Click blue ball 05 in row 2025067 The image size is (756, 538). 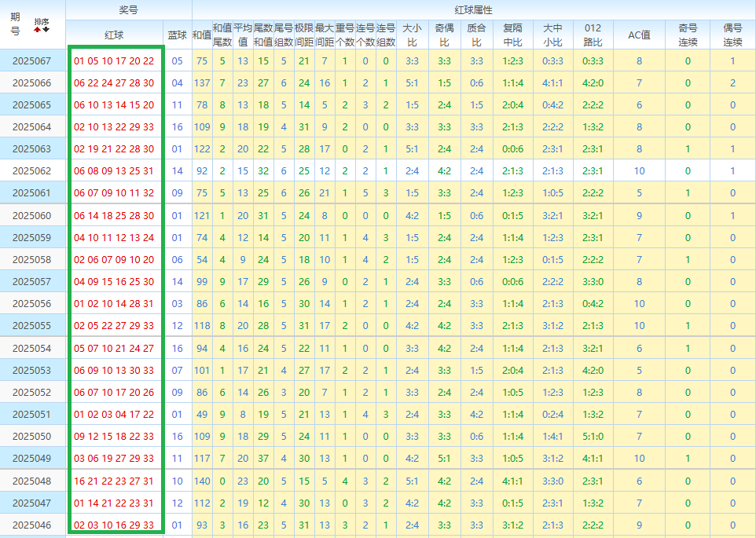[x=177, y=60]
